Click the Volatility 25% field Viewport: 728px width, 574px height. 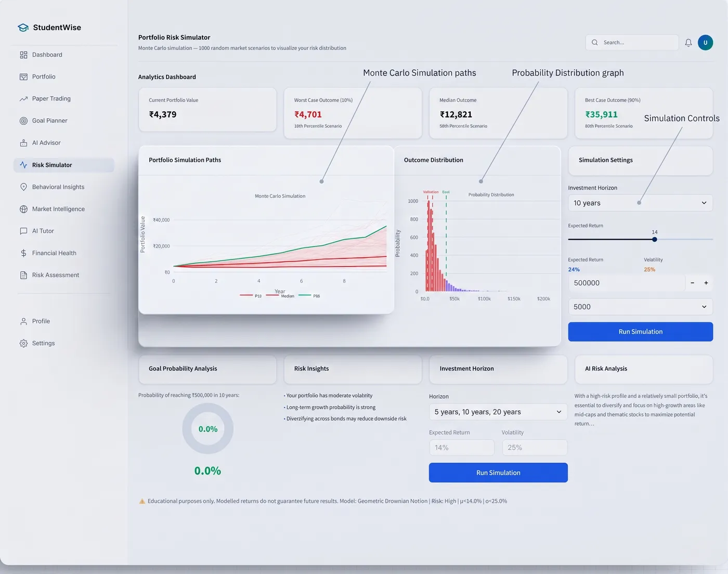535,448
